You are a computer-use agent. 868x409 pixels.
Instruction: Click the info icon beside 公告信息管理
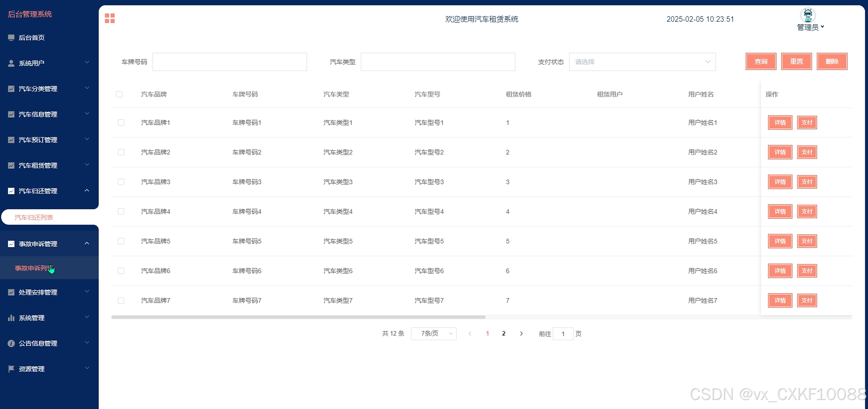(11, 343)
